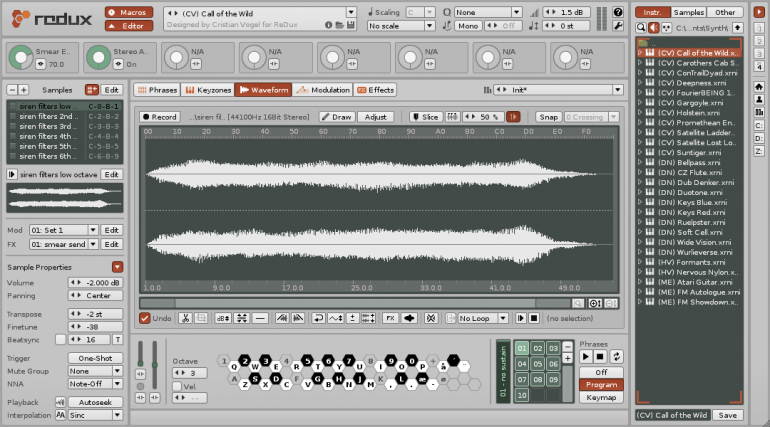Select phrase slot 05 in the grid
Viewport: 770px width, 427px height.
pos(537,364)
